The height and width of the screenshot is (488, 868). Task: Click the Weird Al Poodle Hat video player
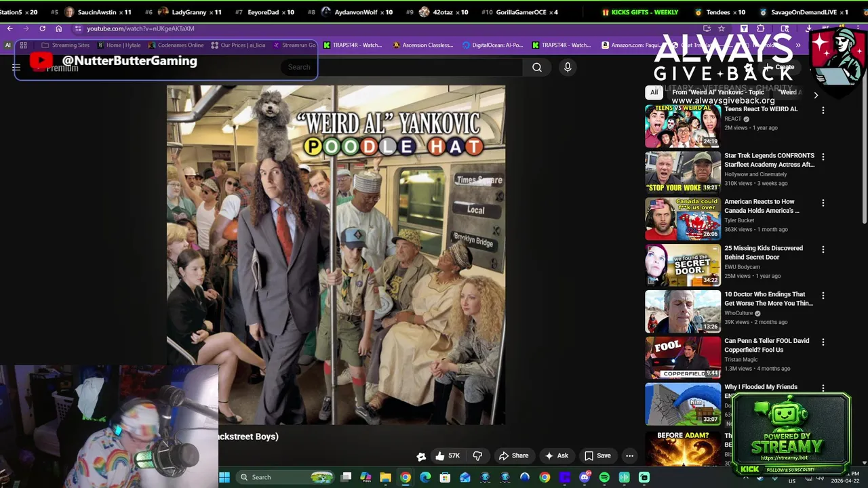(x=336, y=255)
